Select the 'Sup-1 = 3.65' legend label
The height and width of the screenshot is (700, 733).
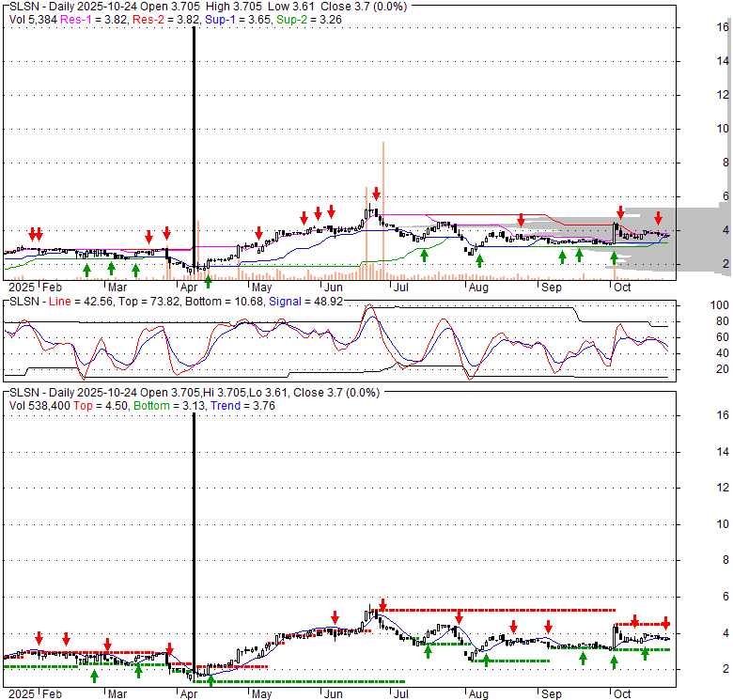[239, 20]
